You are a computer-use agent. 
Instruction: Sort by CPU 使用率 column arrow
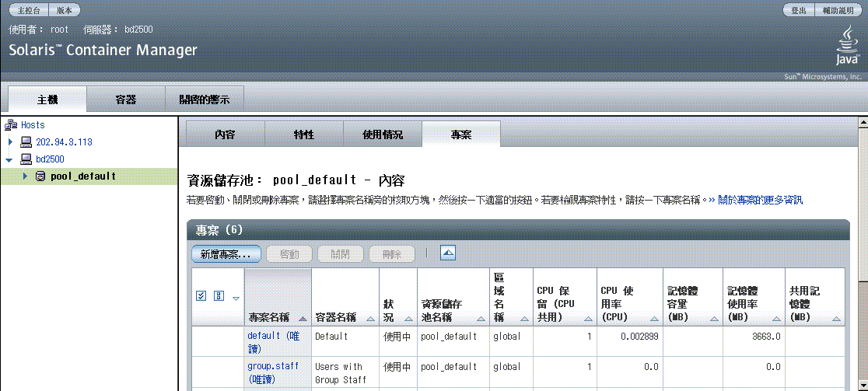654,319
